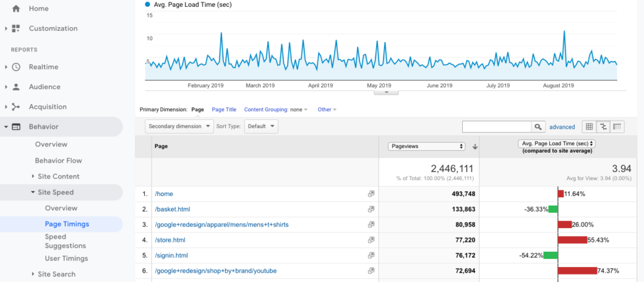Click the Audience person icon
Viewport: 644px width, 282px height.
[16, 87]
